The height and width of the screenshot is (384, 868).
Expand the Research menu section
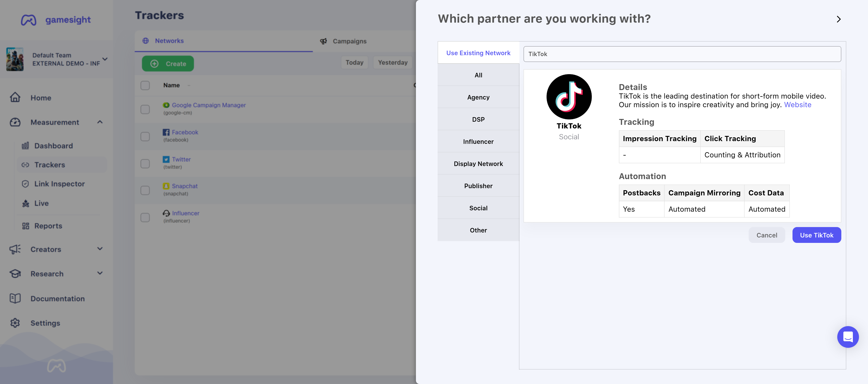[100, 273]
